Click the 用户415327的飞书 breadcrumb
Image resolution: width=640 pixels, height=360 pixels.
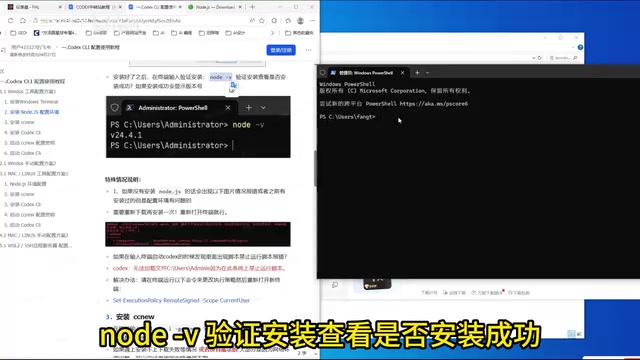(x=31, y=47)
